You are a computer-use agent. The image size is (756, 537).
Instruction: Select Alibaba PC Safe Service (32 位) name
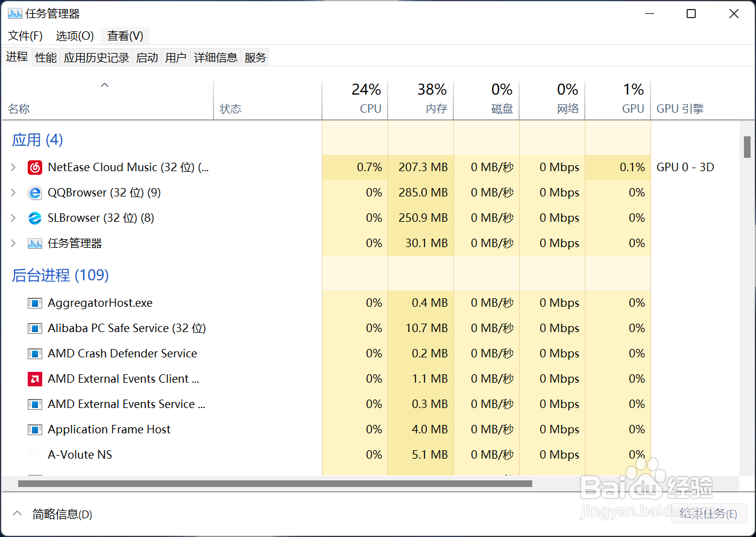(x=127, y=328)
